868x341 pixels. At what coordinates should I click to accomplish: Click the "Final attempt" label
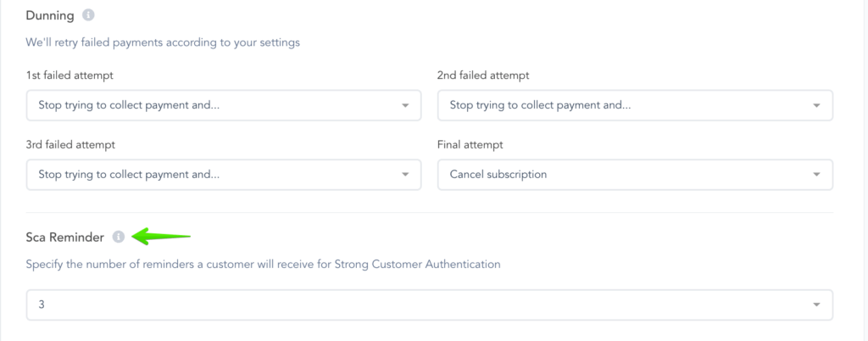pyautogui.click(x=470, y=145)
